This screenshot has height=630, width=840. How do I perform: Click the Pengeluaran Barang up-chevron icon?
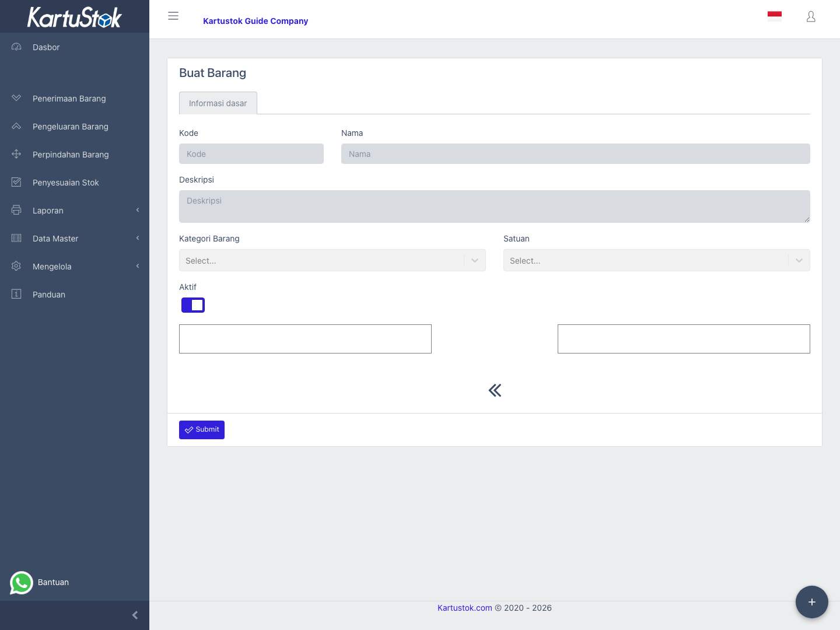tap(16, 126)
